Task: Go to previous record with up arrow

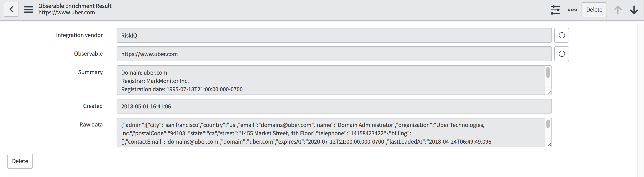Action: pos(617,10)
